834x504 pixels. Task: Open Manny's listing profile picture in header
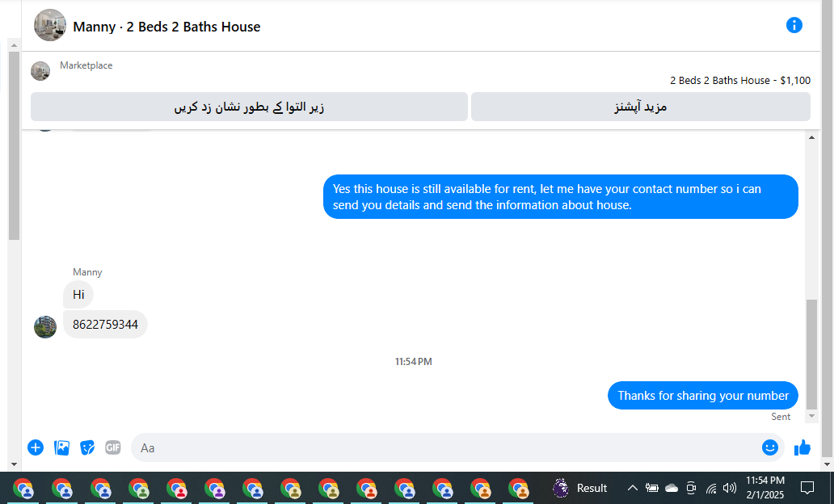50,25
